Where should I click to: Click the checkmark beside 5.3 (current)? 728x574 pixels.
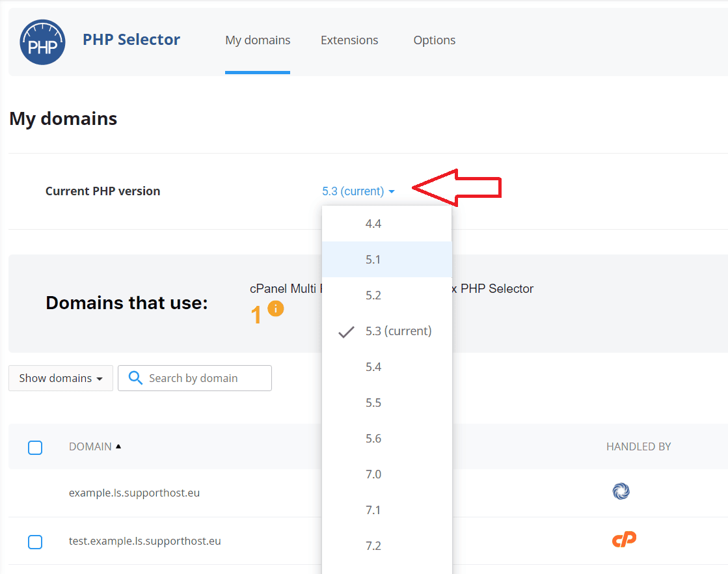coord(347,331)
